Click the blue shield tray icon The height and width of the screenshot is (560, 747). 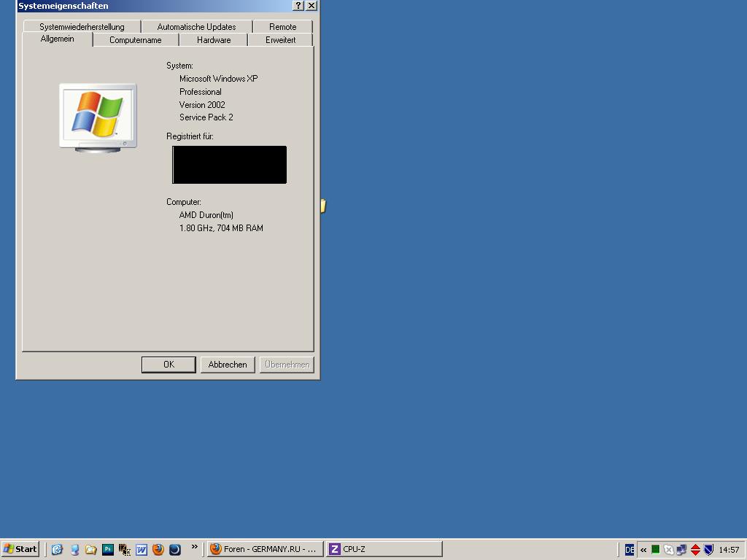[x=708, y=550]
